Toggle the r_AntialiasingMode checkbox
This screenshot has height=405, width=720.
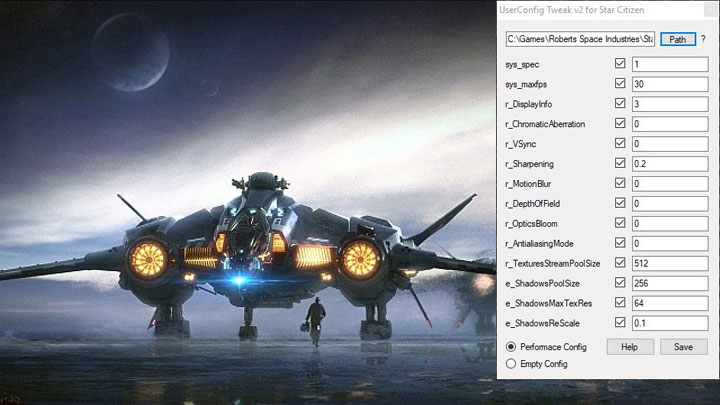tap(620, 242)
